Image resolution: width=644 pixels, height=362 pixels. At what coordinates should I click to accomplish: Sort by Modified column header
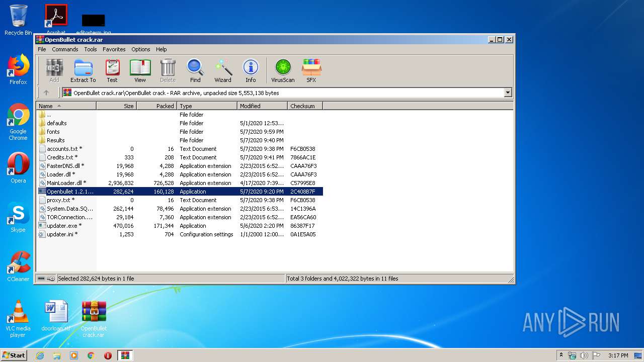[262, 106]
